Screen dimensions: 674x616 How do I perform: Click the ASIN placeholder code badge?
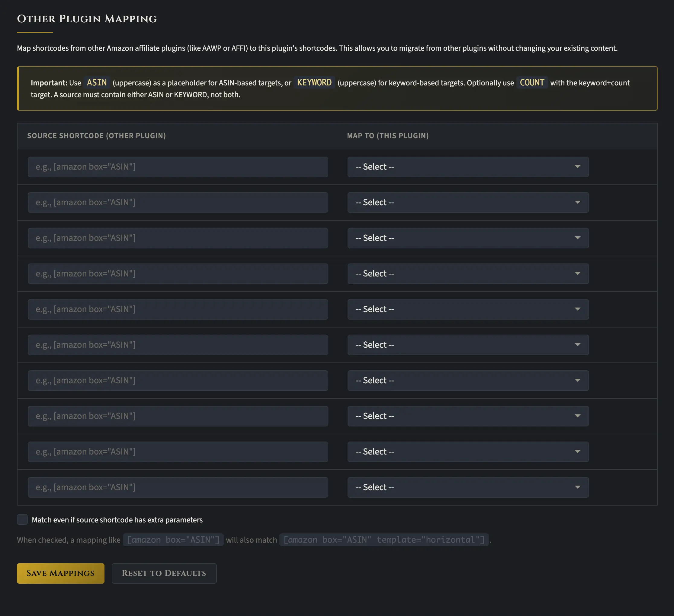[97, 83]
